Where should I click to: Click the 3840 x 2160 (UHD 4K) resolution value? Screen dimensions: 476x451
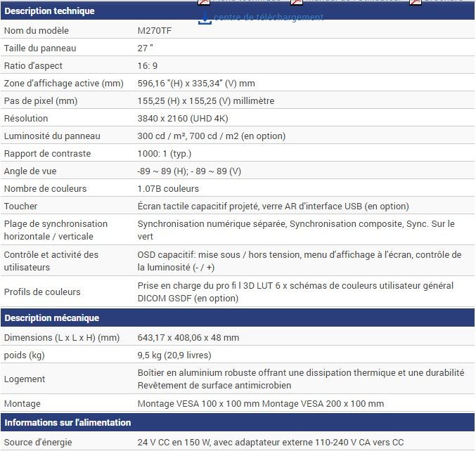click(183, 119)
